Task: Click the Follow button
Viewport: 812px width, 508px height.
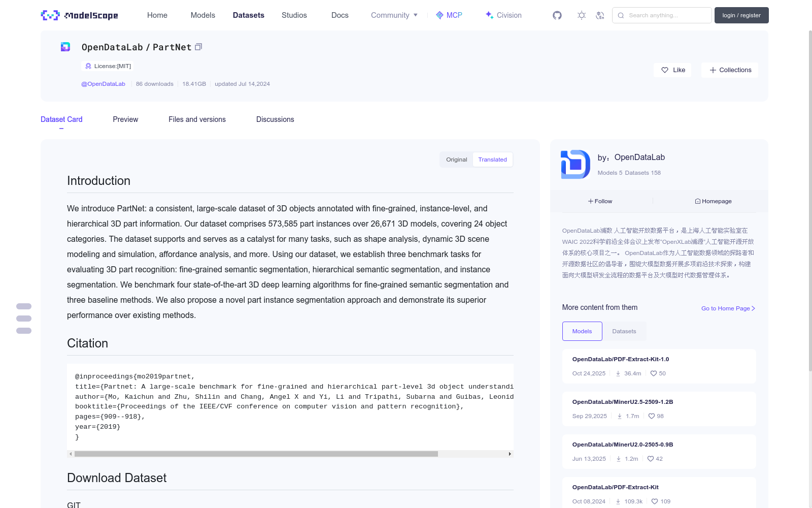Action: [600, 201]
